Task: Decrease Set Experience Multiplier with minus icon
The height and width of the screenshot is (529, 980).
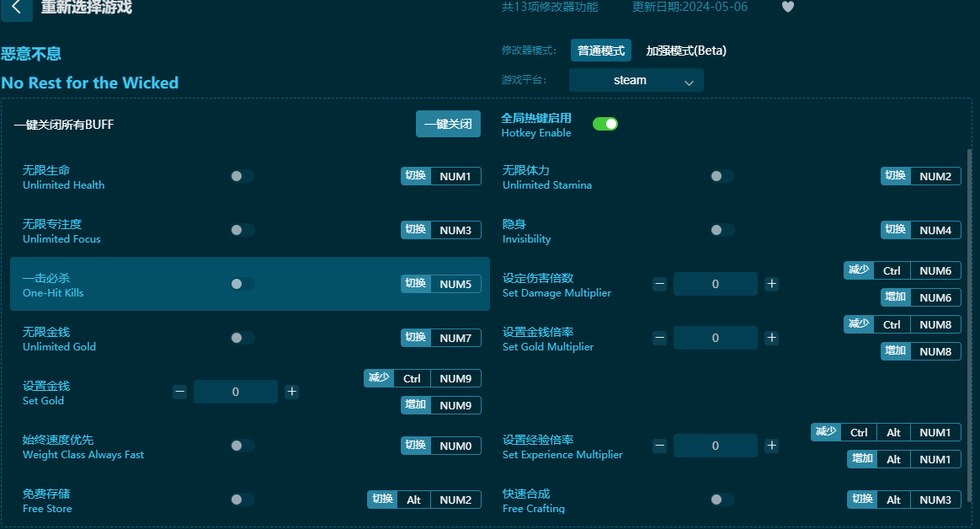Action: tap(659, 446)
